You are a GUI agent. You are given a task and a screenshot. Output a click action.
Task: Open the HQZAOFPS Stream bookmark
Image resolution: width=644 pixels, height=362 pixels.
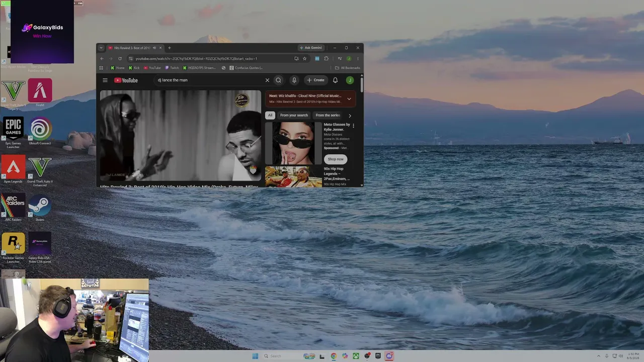click(x=199, y=68)
